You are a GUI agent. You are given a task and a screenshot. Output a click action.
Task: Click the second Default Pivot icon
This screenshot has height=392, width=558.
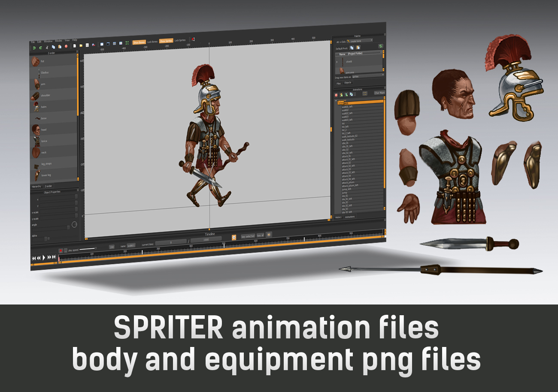(x=358, y=48)
